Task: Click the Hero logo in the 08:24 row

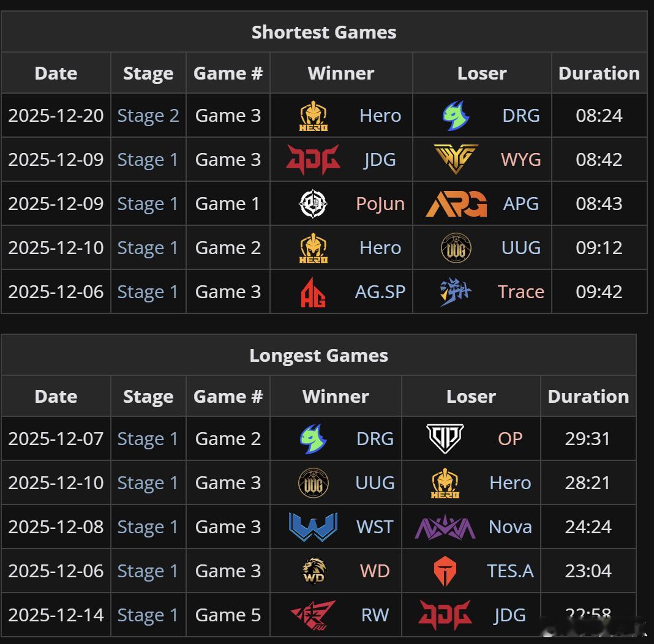Action: point(313,116)
